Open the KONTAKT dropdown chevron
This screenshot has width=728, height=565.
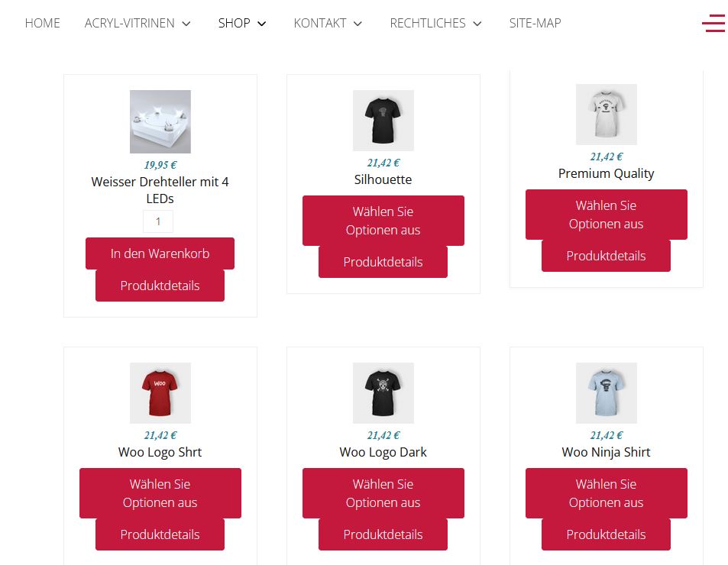[x=358, y=24]
